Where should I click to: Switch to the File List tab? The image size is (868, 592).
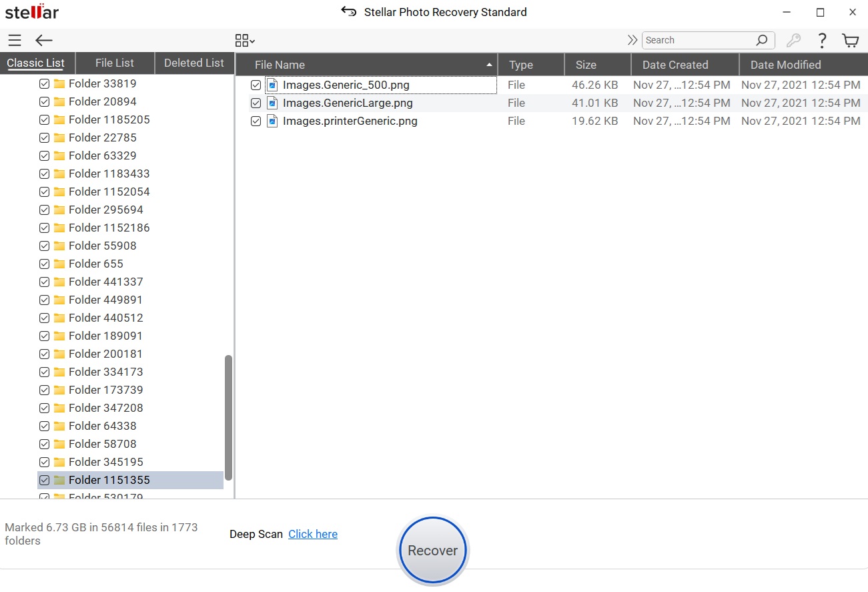coord(115,63)
